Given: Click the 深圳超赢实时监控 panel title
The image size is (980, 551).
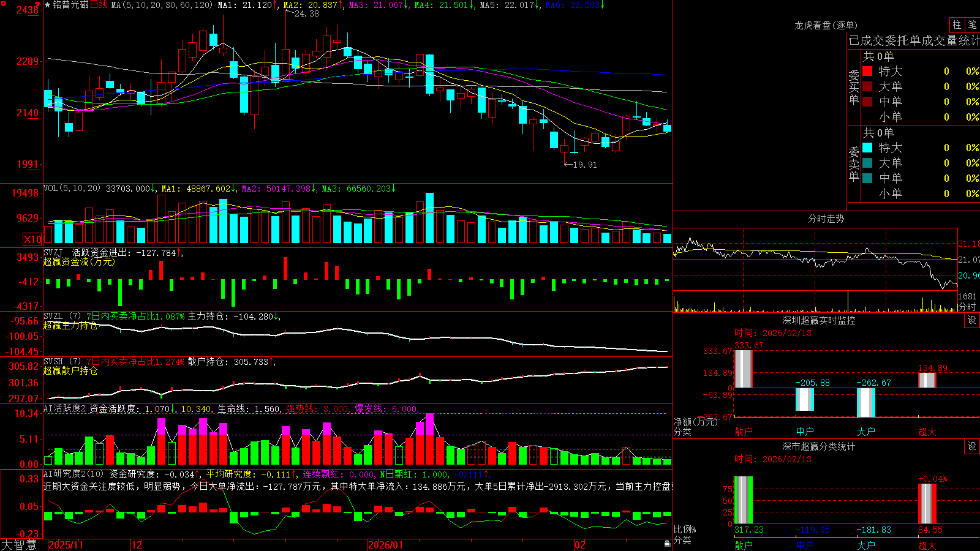Looking at the screenshot, I should click(x=819, y=320).
